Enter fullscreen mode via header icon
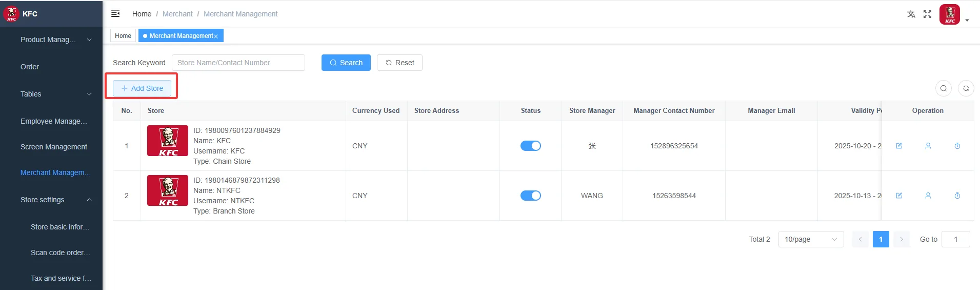This screenshot has width=980, height=290. [x=927, y=14]
